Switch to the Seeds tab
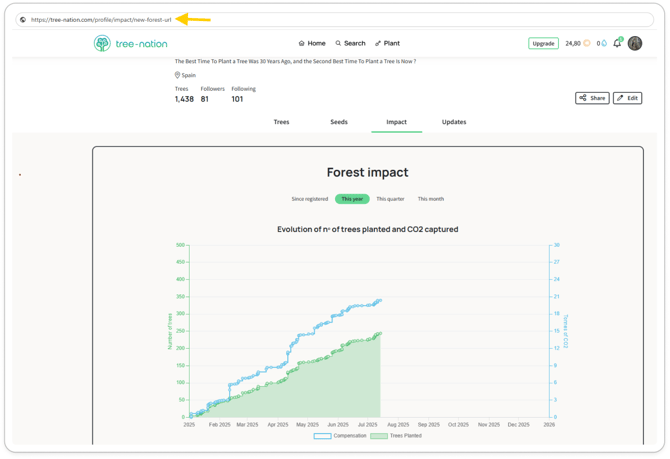Screen dimensions: 670x459 pyautogui.click(x=339, y=122)
